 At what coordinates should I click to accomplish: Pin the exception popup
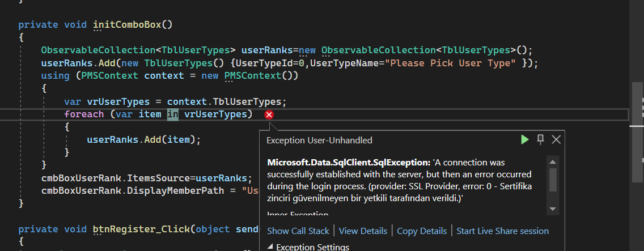(x=540, y=140)
